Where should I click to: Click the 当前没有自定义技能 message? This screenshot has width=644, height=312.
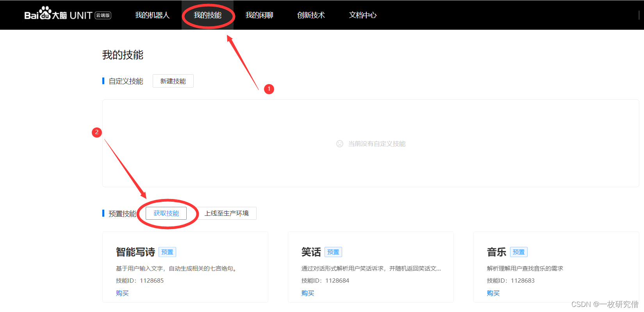[x=377, y=143]
